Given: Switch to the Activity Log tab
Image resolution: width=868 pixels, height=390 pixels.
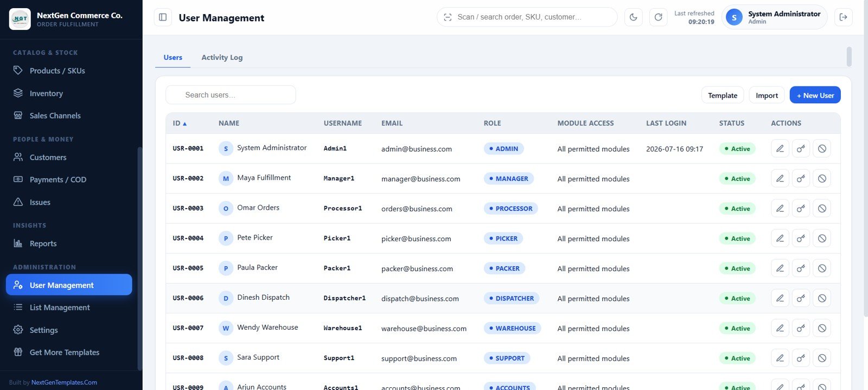Looking at the screenshot, I should tap(222, 58).
